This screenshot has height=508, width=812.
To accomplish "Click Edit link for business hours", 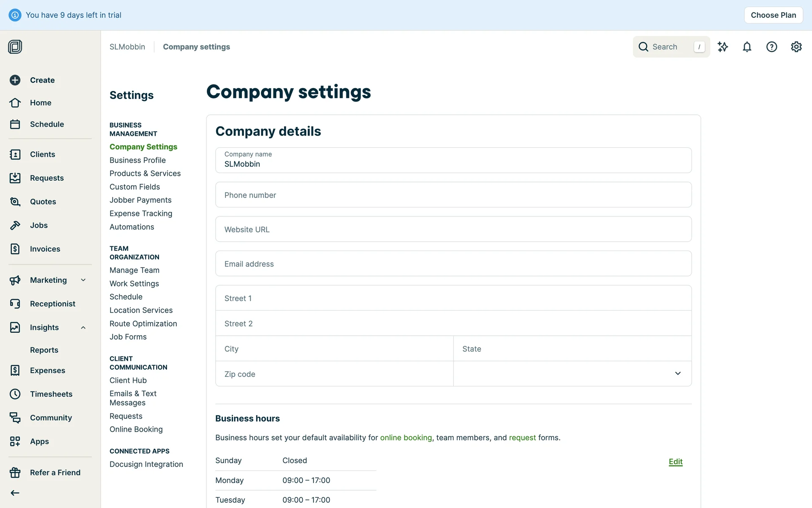I will (675, 462).
